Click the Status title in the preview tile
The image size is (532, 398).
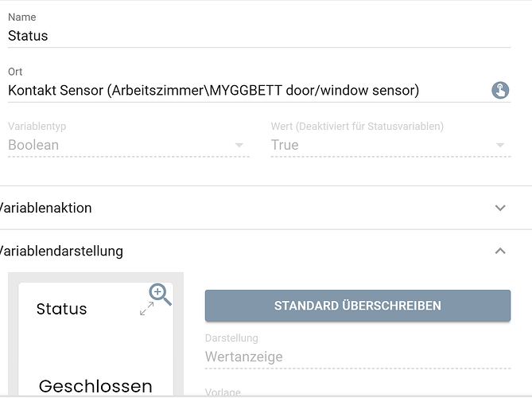[61, 309]
